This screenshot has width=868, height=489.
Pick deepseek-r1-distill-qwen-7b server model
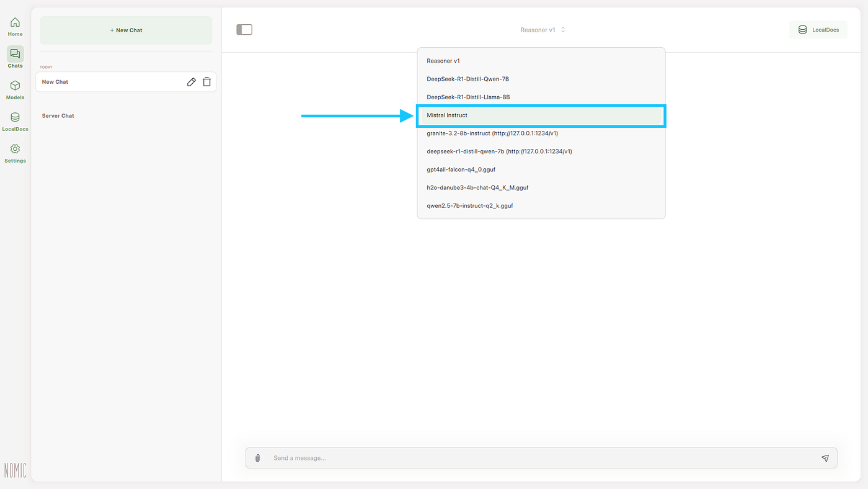point(541,151)
